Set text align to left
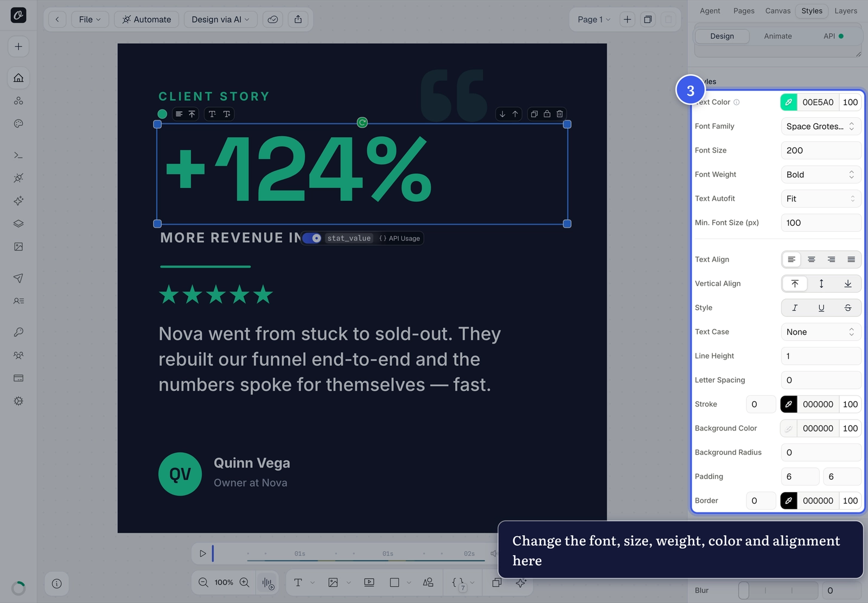The height and width of the screenshot is (603, 868). 792,259
